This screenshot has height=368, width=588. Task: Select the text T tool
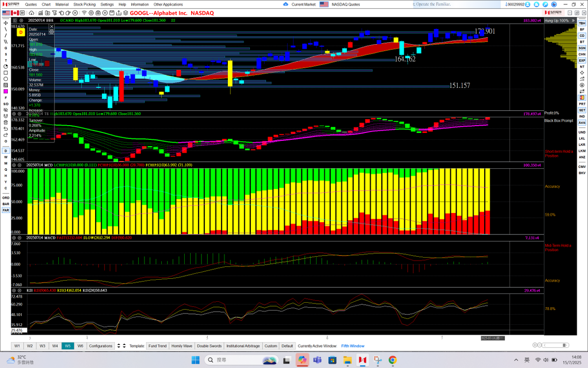pos(5,59)
